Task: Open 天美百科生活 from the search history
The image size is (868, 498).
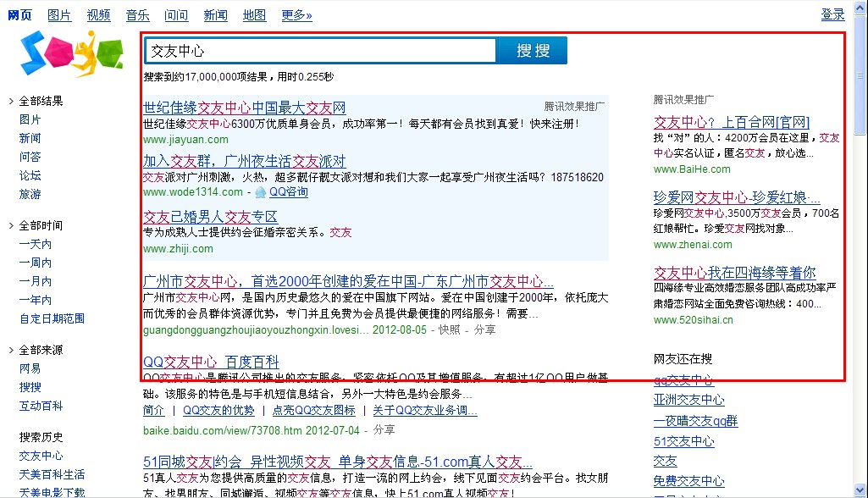Action: (52, 475)
